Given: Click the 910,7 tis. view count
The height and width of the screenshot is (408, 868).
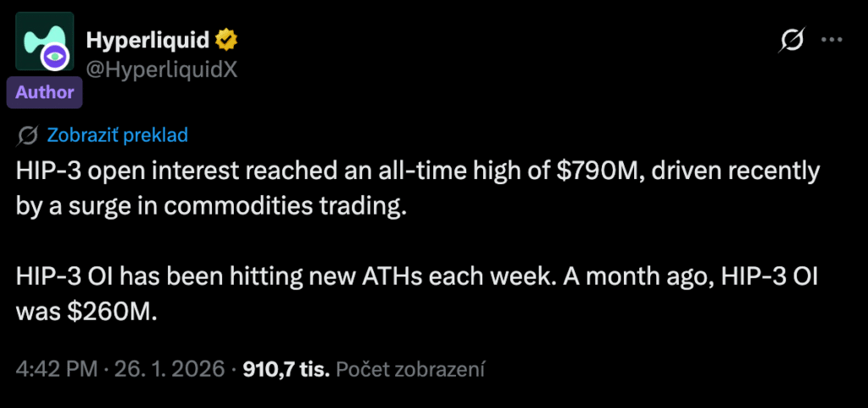Looking at the screenshot, I should [287, 369].
